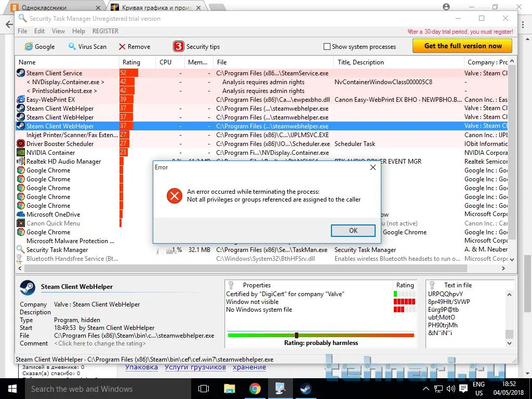Select Microsoft Malware Protection row
This screenshot has width=532, height=399.
point(261,241)
